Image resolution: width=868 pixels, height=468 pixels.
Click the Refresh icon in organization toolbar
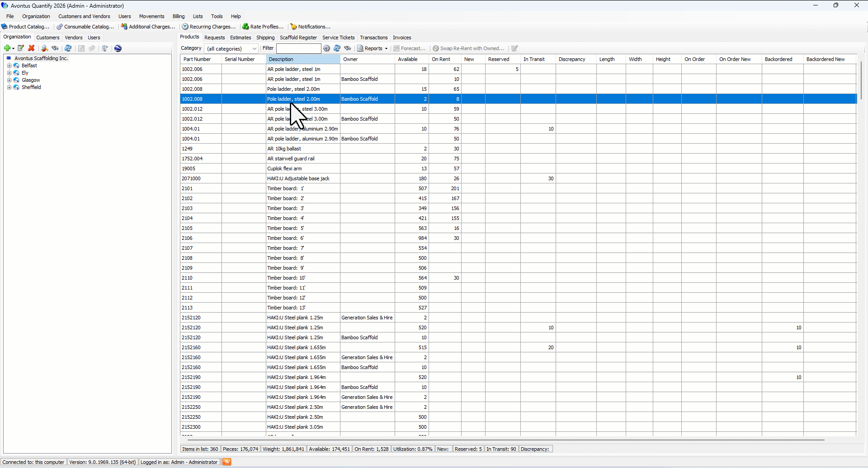(68, 48)
